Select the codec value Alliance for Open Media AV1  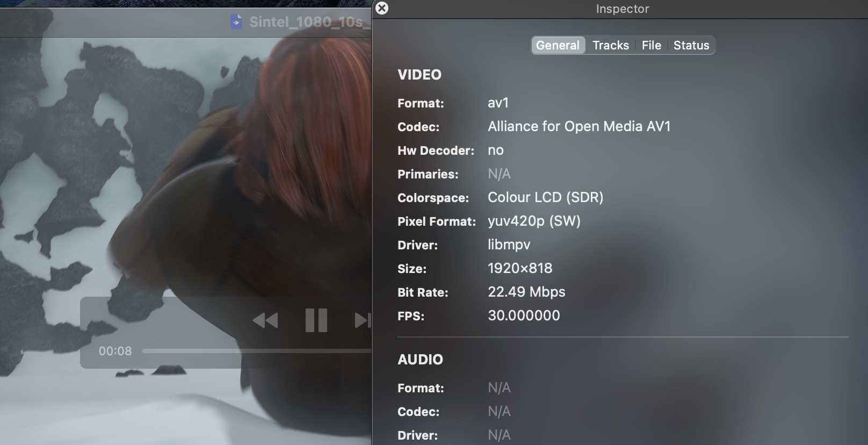tap(579, 126)
